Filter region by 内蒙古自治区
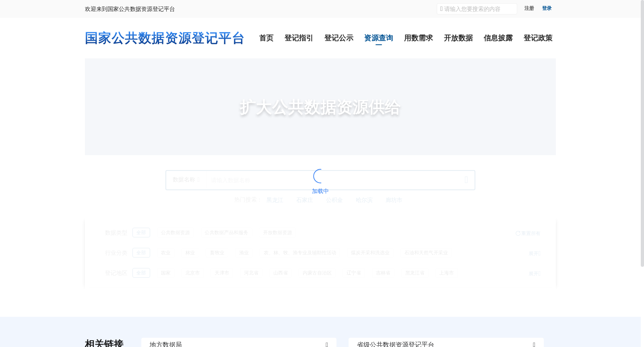The image size is (644, 347). (317, 273)
